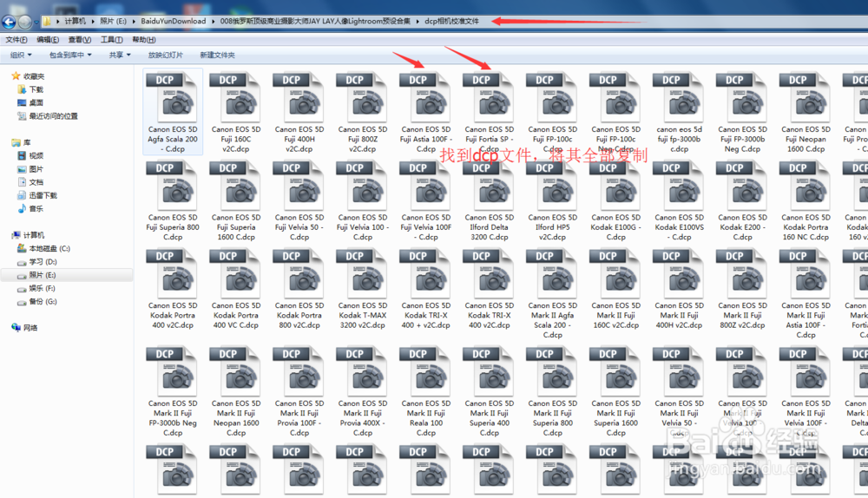Select 库 in the navigation pane
Image resolution: width=868 pixels, height=498 pixels.
pyautogui.click(x=27, y=143)
